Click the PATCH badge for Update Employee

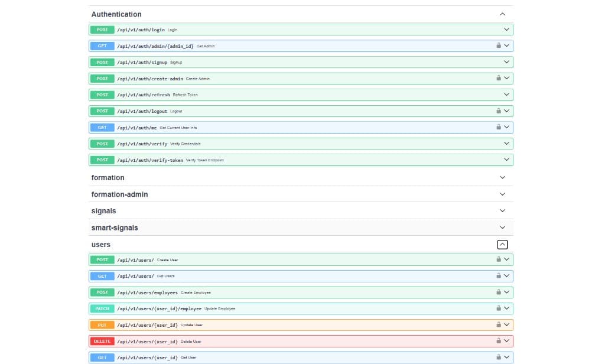pos(102,309)
